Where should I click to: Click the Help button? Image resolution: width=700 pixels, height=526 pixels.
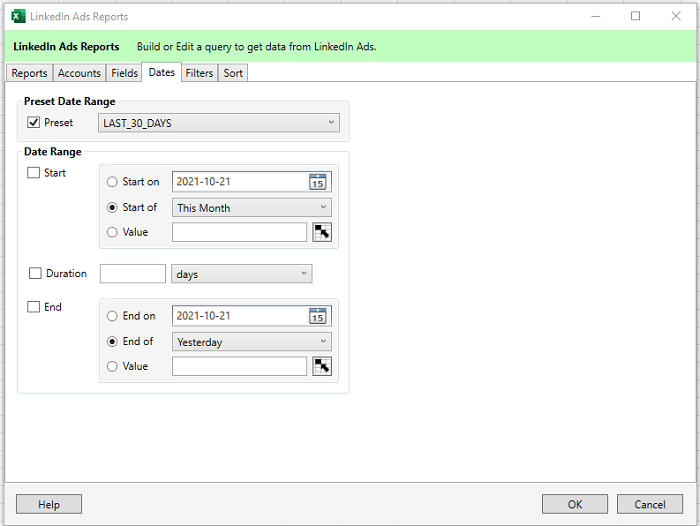coord(49,504)
